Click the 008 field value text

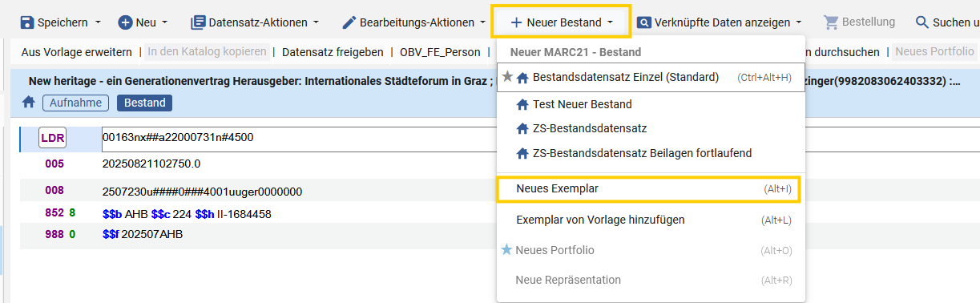[202, 192]
